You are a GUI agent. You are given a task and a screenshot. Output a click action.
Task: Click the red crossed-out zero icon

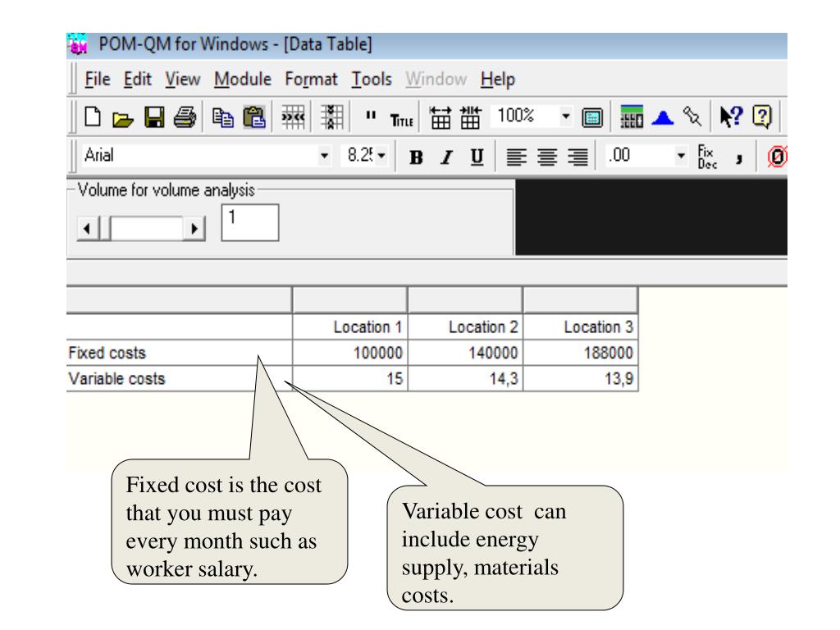(x=778, y=157)
